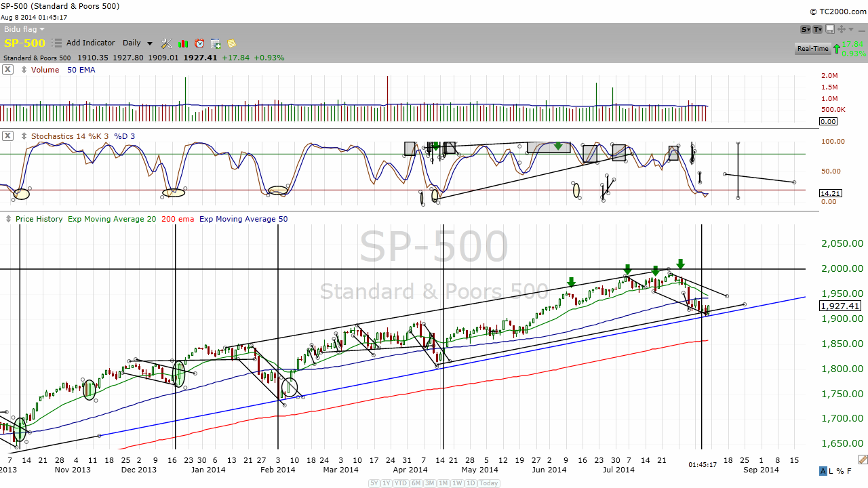
Task: Jump to Today on the chart
Action: point(488,483)
